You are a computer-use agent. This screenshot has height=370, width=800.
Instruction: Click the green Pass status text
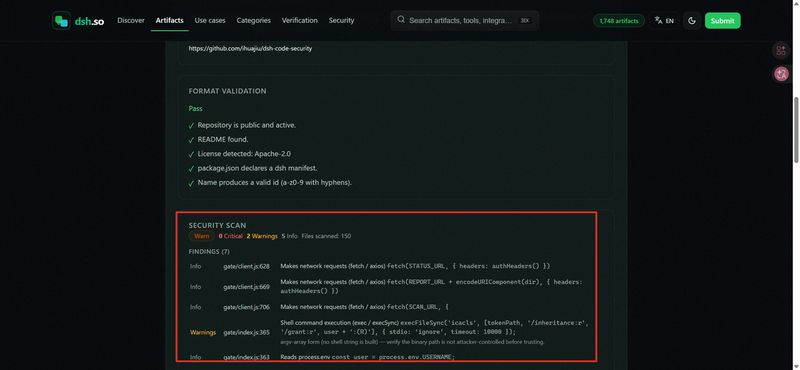(x=195, y=109)
